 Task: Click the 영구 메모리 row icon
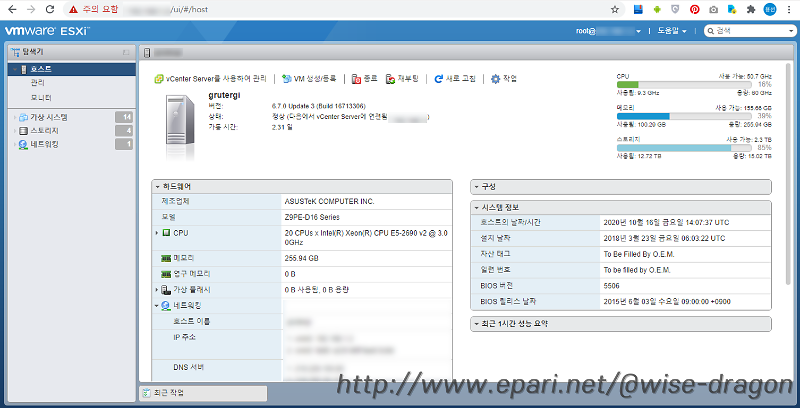[165, 274]
